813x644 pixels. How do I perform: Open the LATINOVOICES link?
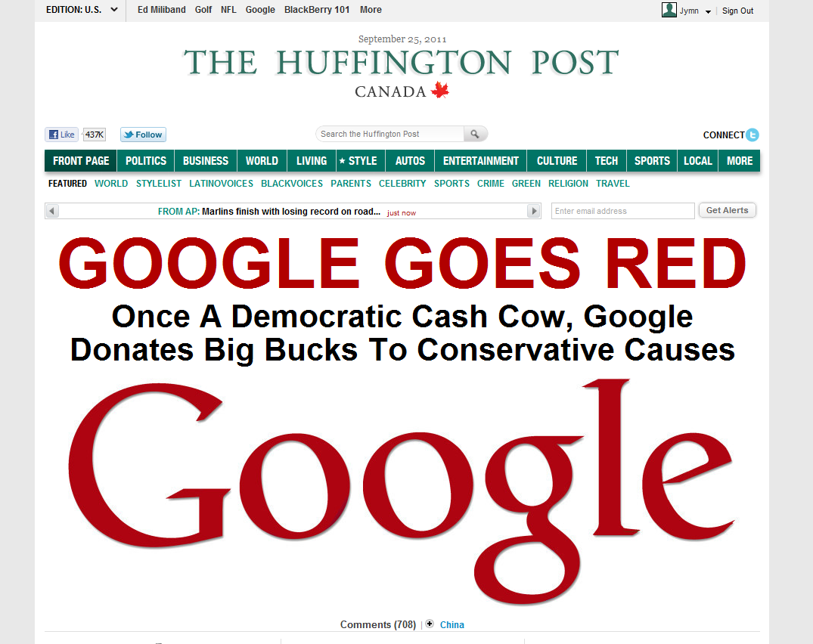(221, 184)
